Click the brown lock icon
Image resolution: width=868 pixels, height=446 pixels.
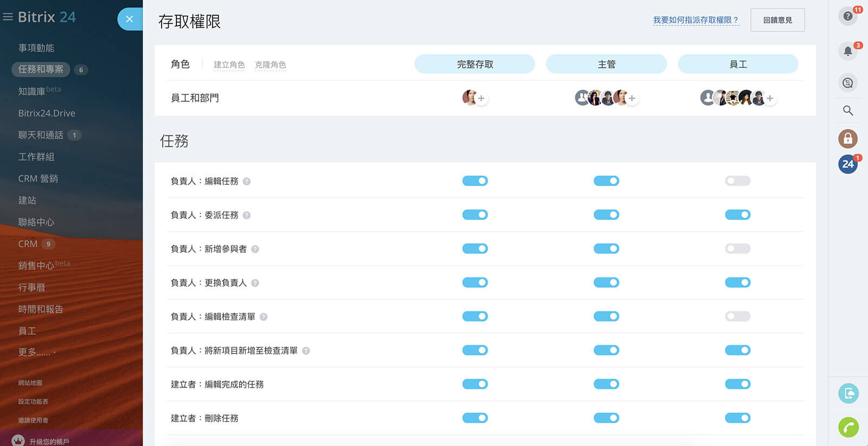click(848, 139)
